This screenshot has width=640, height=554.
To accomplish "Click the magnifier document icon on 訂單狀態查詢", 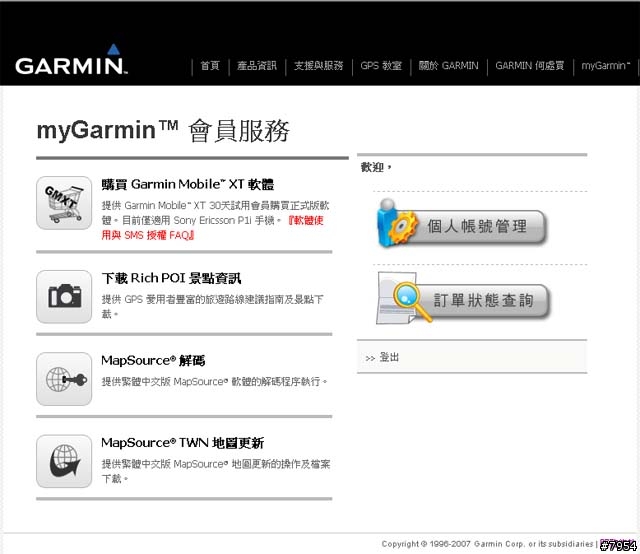I will (404, 299).
